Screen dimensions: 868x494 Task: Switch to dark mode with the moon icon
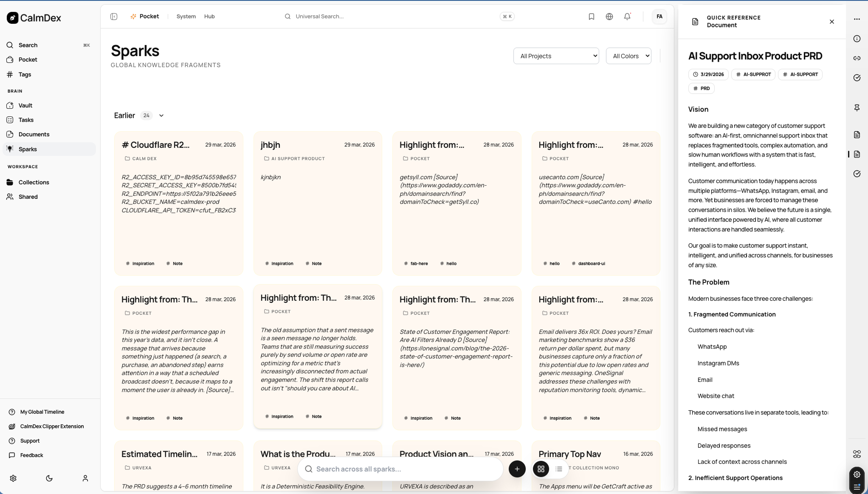coord(49,478)
